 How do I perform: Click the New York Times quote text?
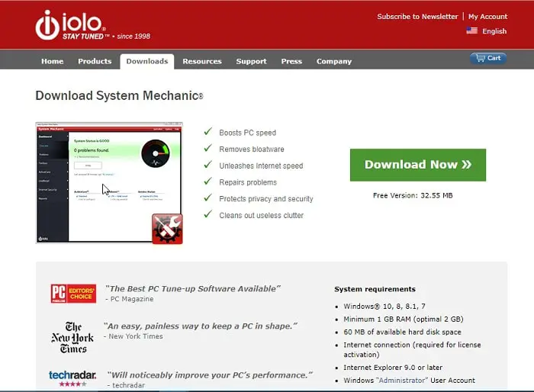tap(201, 326)
